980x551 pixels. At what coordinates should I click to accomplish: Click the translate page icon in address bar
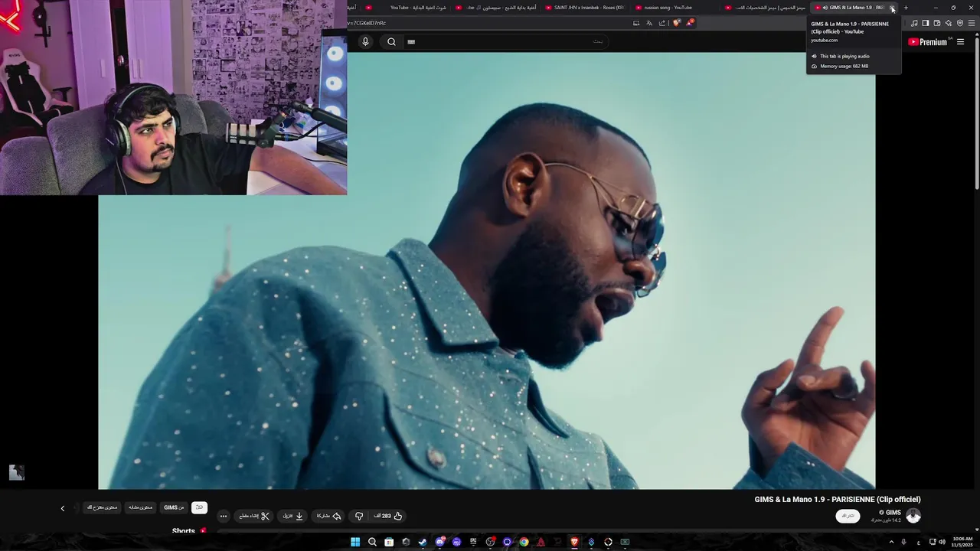pyautogui.click(x=649, y=23)
